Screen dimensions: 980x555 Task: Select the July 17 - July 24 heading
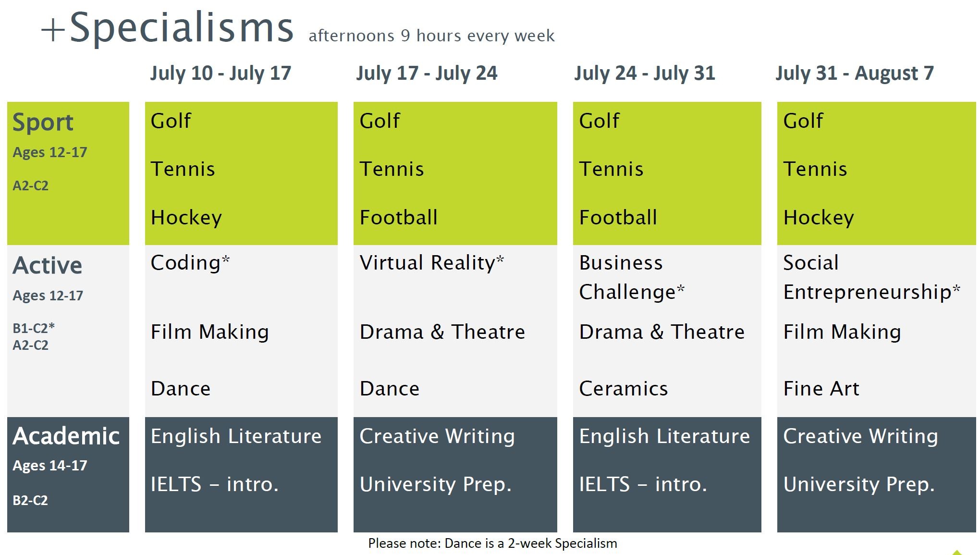427,74
